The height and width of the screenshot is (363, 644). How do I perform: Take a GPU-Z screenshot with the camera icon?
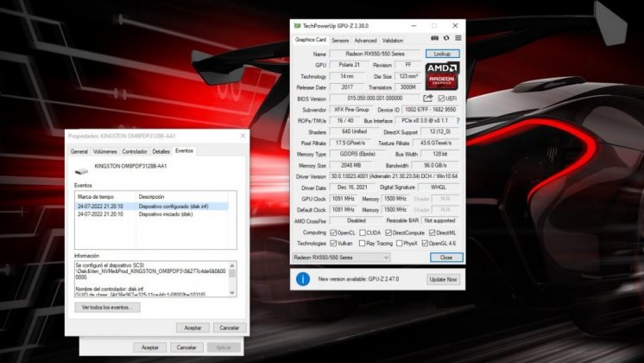[434, 38]
